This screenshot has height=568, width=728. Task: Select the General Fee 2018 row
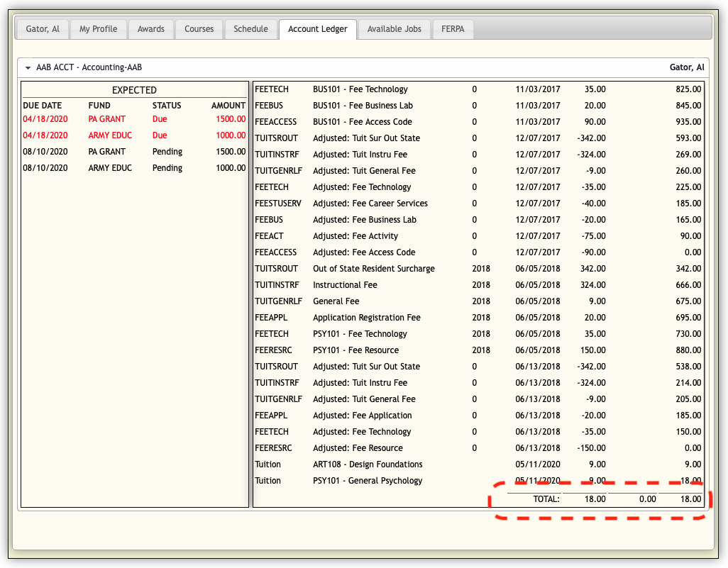coord(478,301)
